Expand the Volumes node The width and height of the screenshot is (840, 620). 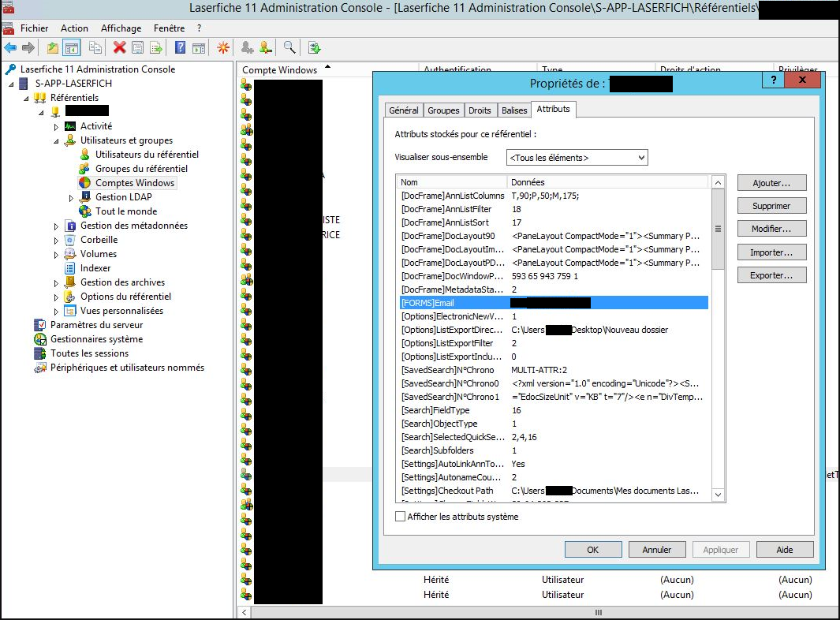(56, 255)
